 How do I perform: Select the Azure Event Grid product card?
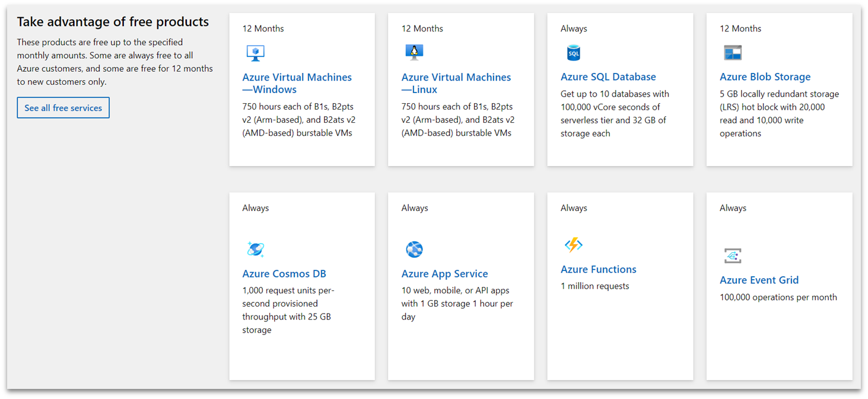point(779,285)
